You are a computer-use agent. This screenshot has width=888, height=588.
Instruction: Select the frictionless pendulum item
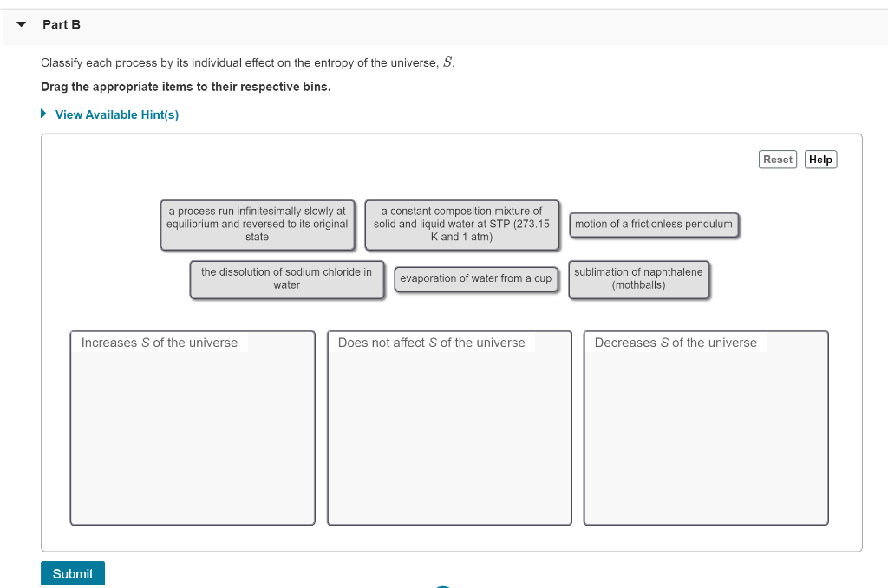point(654,224)
